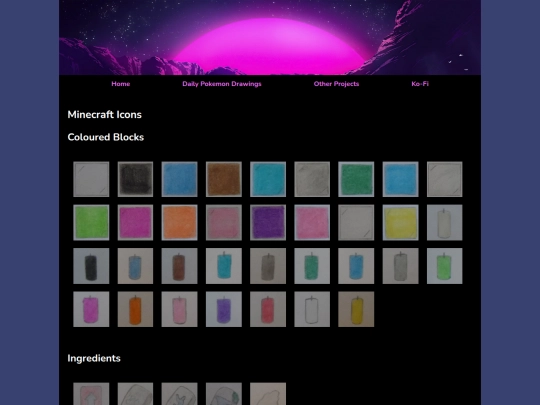Select the green coloured block drawing
Image resolution: width=540 pixels, height=405 pixels.
356,179
